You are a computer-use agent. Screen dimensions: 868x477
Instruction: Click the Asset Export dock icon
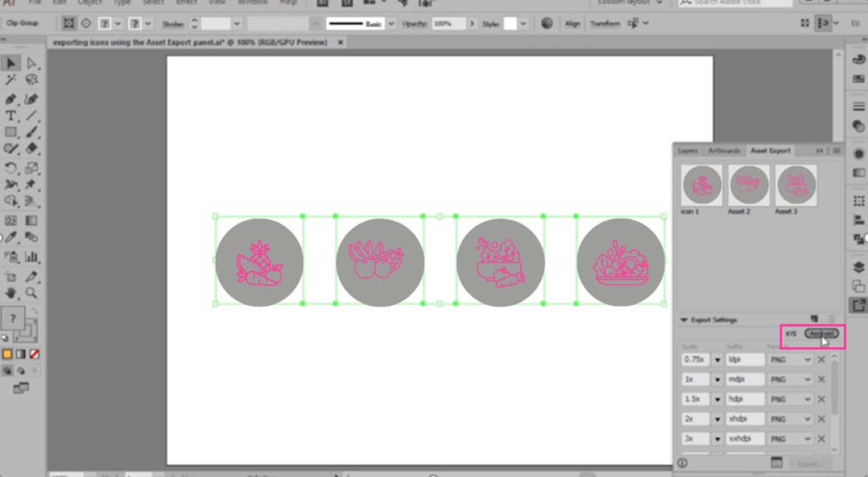pos(859,305)
